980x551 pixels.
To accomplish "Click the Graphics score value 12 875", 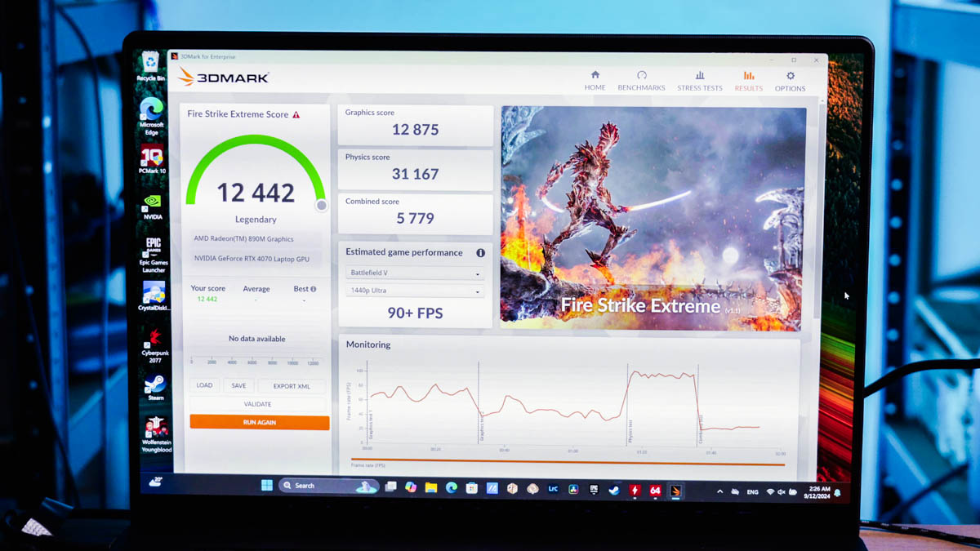I will point(415,130).
